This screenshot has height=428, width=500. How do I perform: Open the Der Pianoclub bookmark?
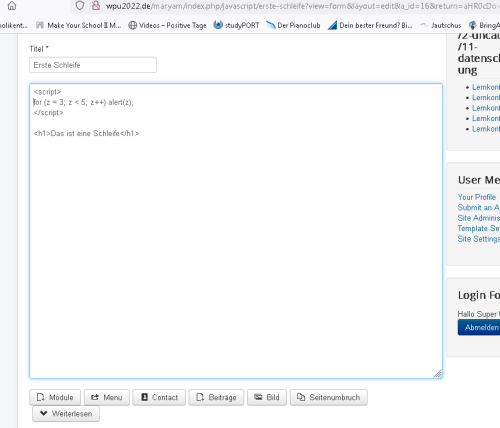(293, 25)
